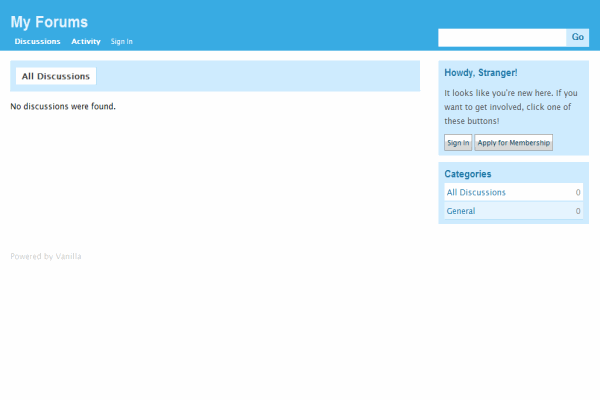600x400 pixels.
Task: Click the count beside General category
Action: (x=578, y=211)
